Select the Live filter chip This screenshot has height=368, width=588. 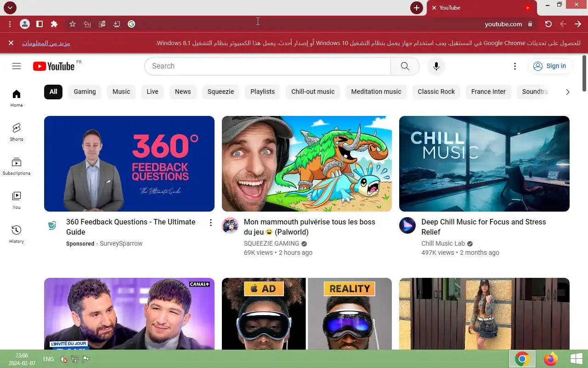tap(153, 92)
